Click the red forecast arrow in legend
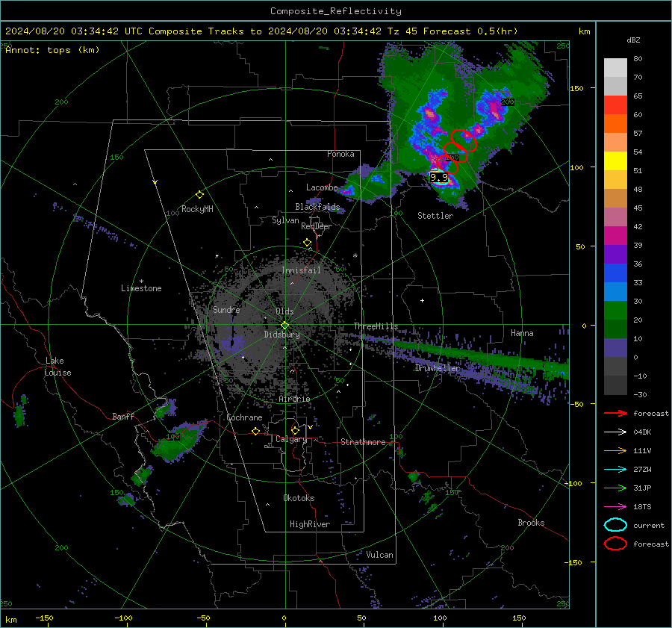Screen dimensions: 672x628 coord(615,413)
